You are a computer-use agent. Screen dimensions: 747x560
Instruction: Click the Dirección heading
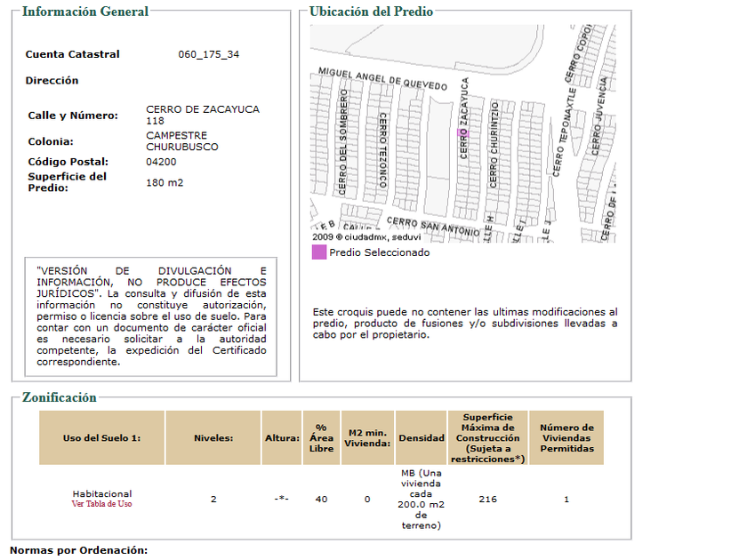52,81
